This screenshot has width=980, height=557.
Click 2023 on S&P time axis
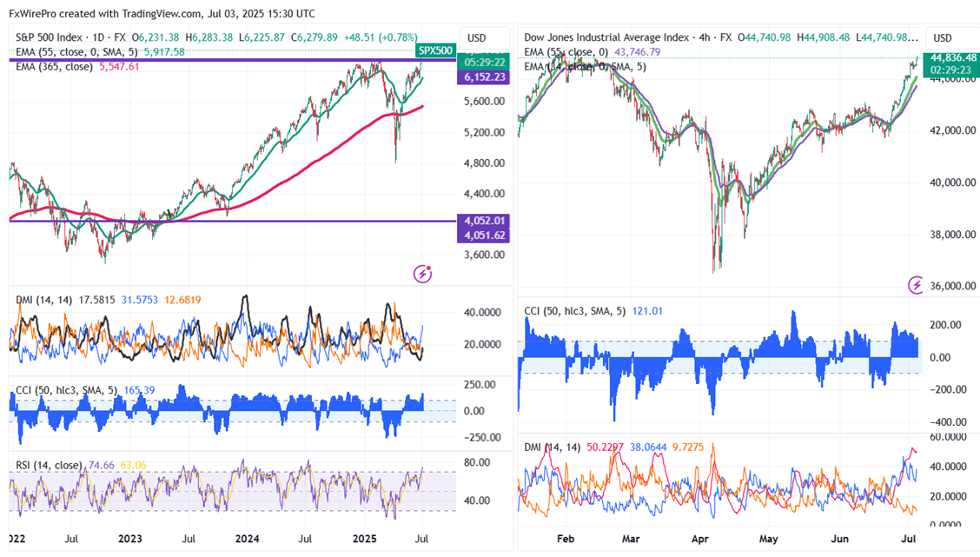(130, 539)
